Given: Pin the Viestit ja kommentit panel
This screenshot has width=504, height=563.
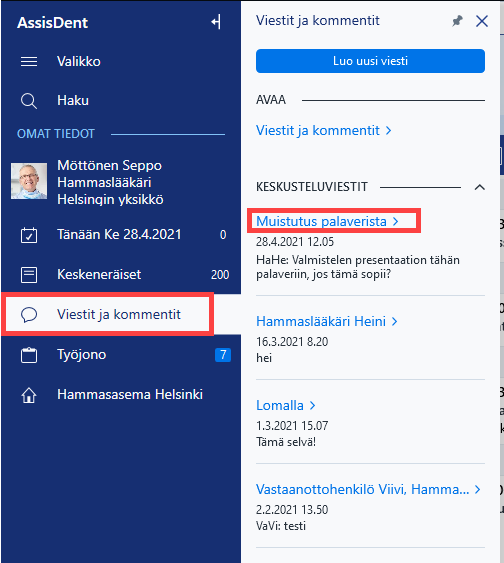Looking at the screenshot, I should pos(457,21).
